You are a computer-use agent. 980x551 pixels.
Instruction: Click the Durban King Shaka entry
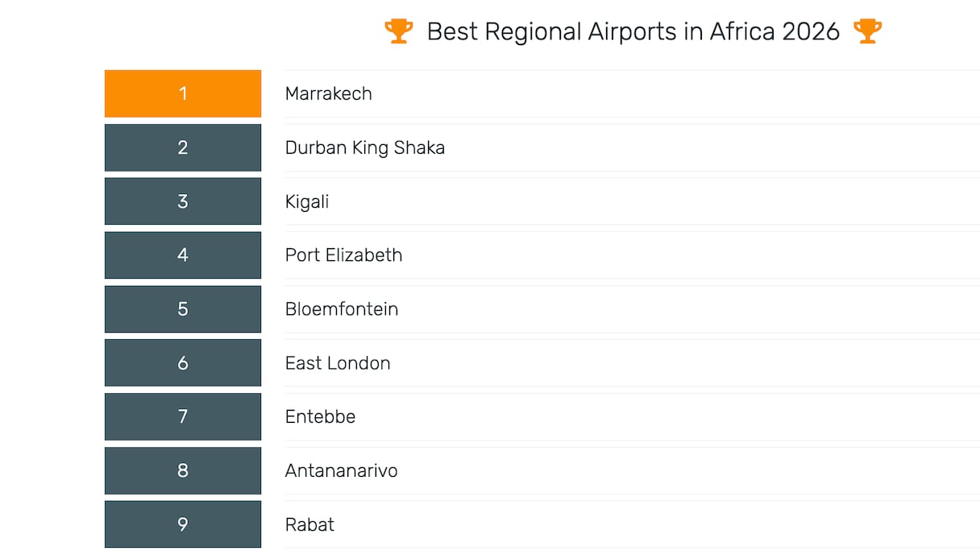click(365, 147)
